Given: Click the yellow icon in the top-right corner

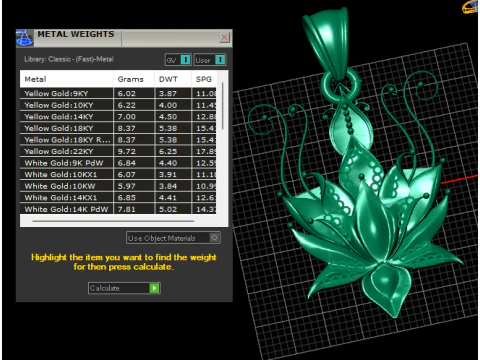Looking at the screenshot, I should point(471,7).
